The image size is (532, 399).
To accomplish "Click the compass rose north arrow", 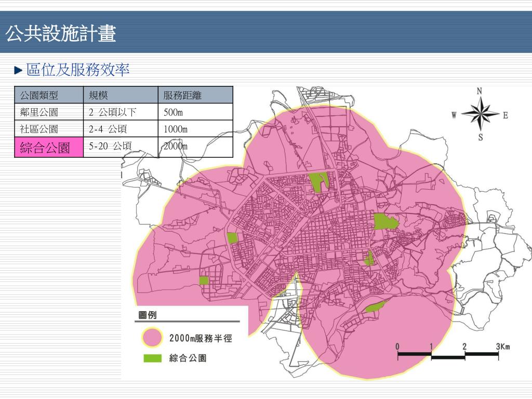I will 480,114.
